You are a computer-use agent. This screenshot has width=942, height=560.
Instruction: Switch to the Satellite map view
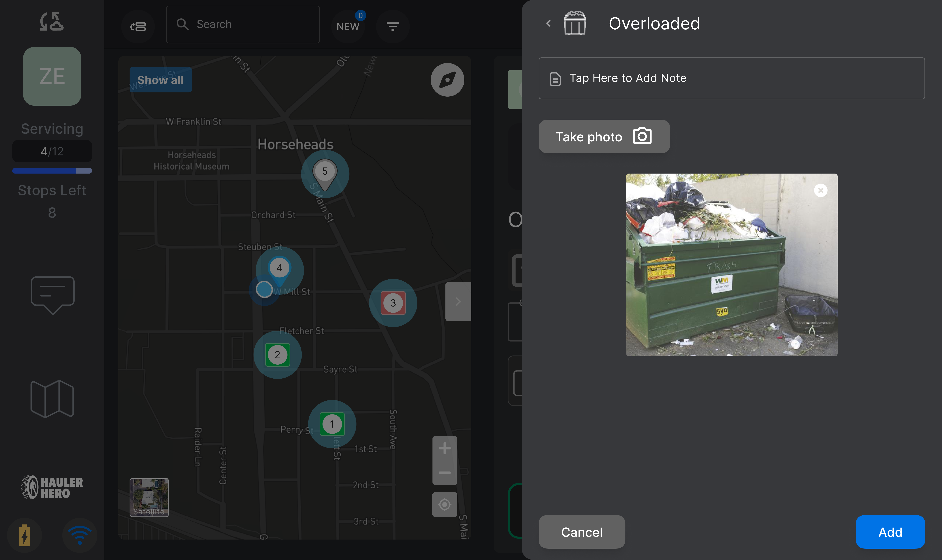tap(149, 497)
